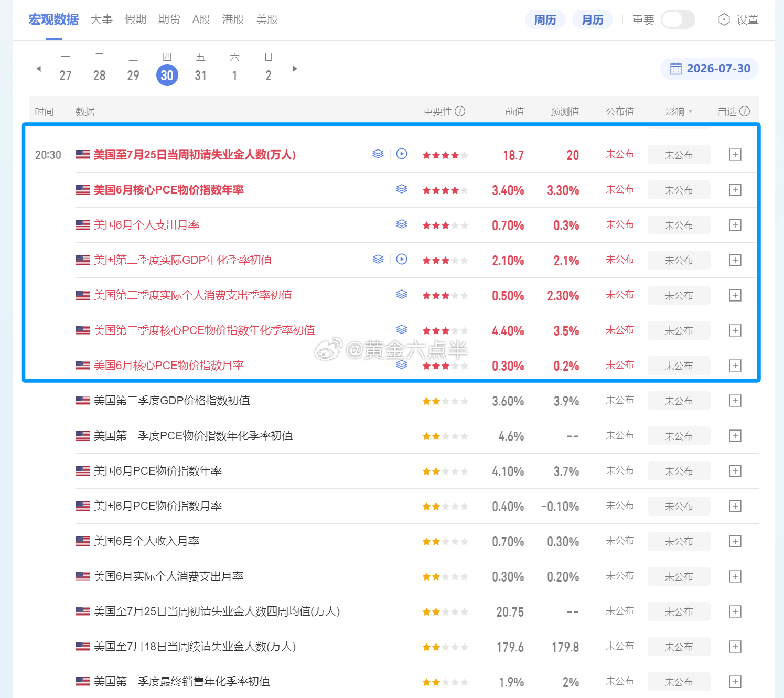This screenshot has width=784, height=698.
Task: Add 初请失业金人数(万人) to watchlist
Action: coord(735,155)
